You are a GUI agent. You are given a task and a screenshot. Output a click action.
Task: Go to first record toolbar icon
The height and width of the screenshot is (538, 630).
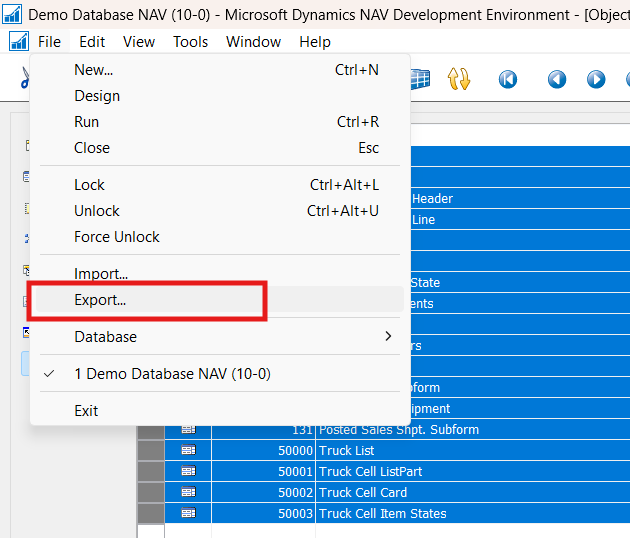tap(508, 79)
